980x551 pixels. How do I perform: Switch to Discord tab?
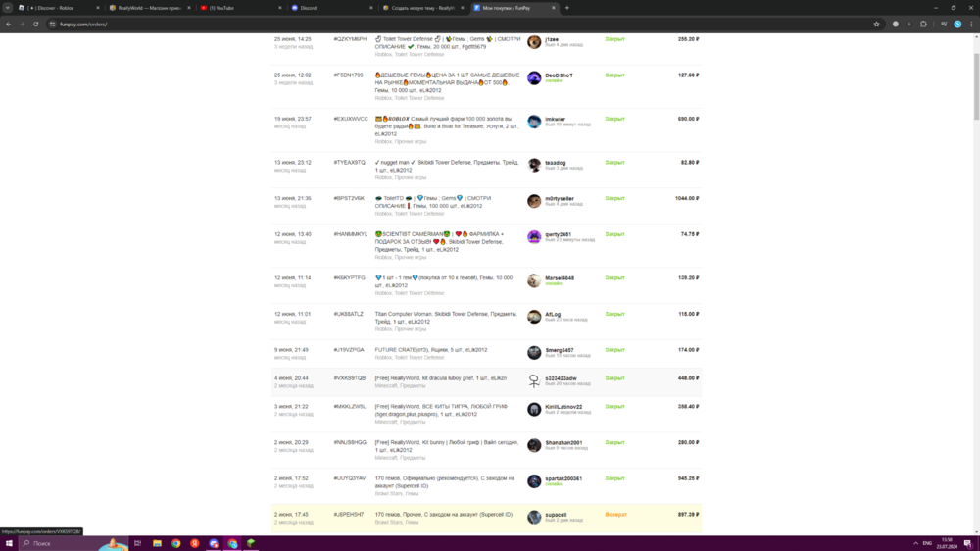pyautogui.click(x=332, y=8)
